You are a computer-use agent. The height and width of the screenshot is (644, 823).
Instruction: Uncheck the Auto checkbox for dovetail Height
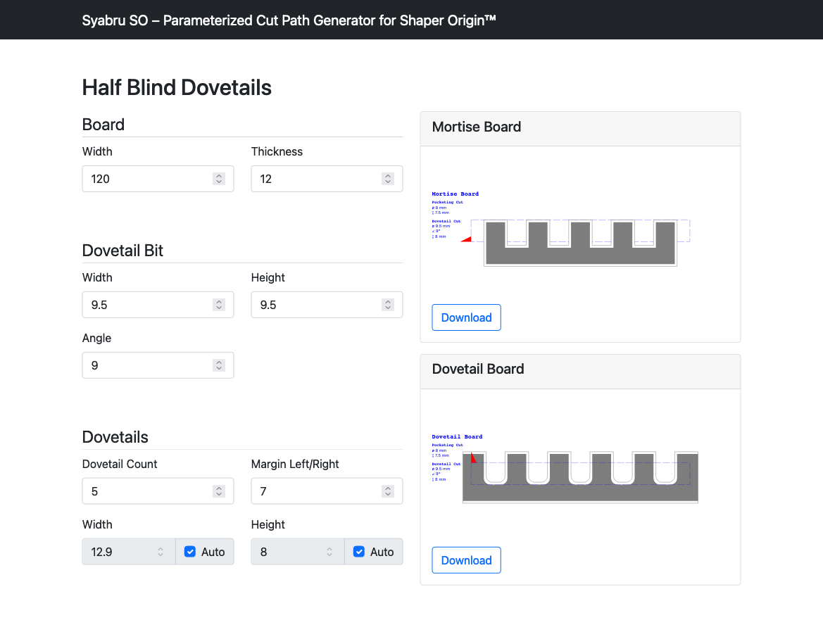pyautogui.click(x=359, y=552)
